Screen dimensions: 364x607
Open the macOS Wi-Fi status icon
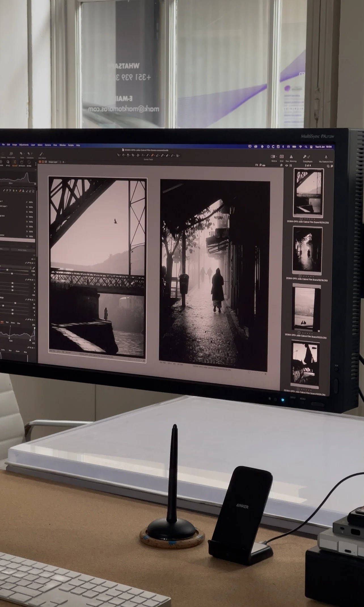point(300,147)
